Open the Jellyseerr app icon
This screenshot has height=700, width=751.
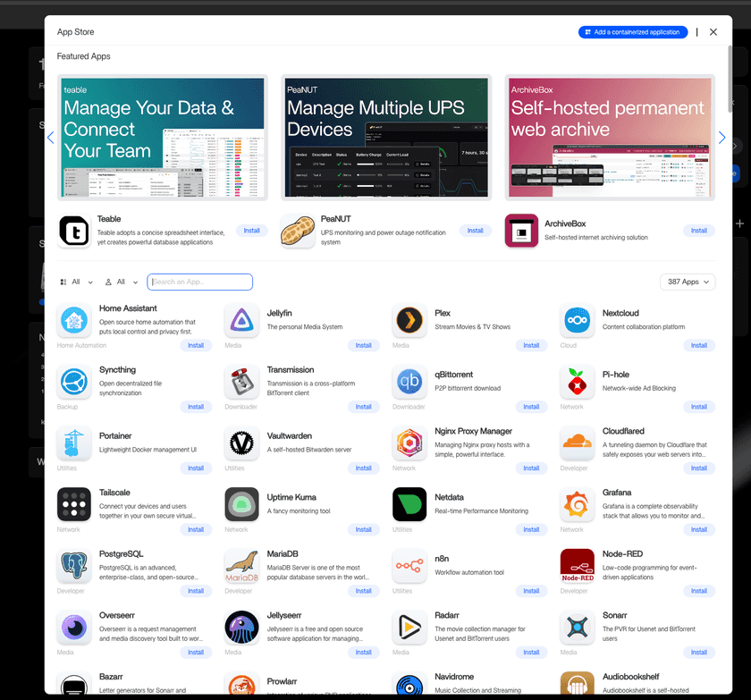[241, 627]
